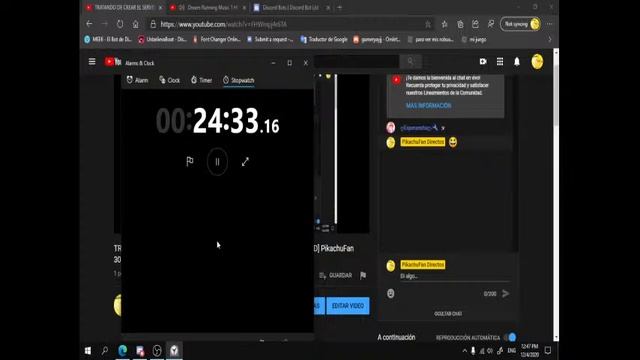This screenshot has height=360, width=640.
Task: Go to YouTube home via logo
Action: point(113,62)
